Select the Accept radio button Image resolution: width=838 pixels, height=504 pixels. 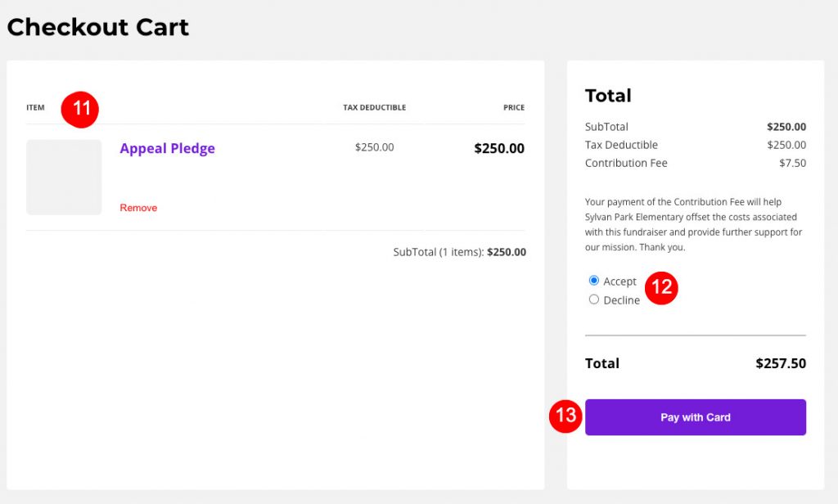[594, 281]
